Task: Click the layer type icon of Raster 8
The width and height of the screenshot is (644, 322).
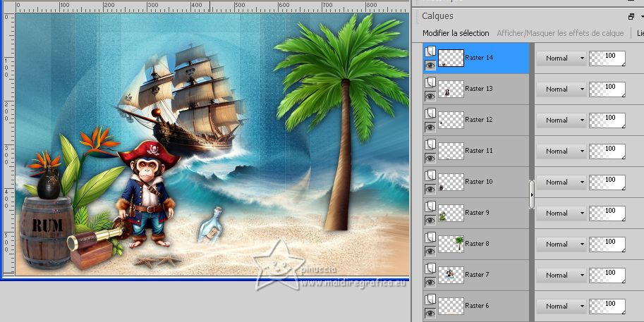Action: point(430,237)
